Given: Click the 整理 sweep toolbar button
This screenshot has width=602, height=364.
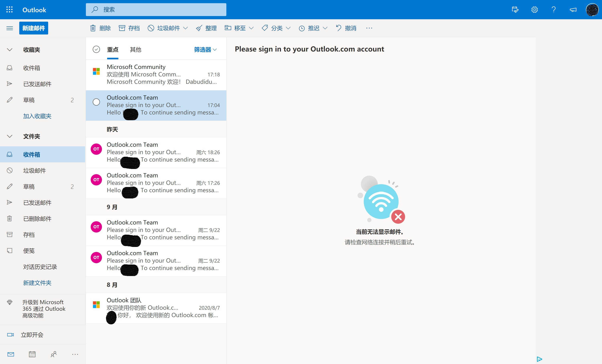Looking at the screenshot, I should (206, 28).
